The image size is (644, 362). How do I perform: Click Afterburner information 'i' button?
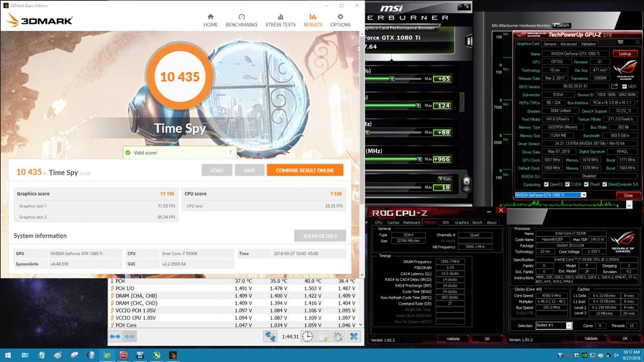tap(469, 41)
